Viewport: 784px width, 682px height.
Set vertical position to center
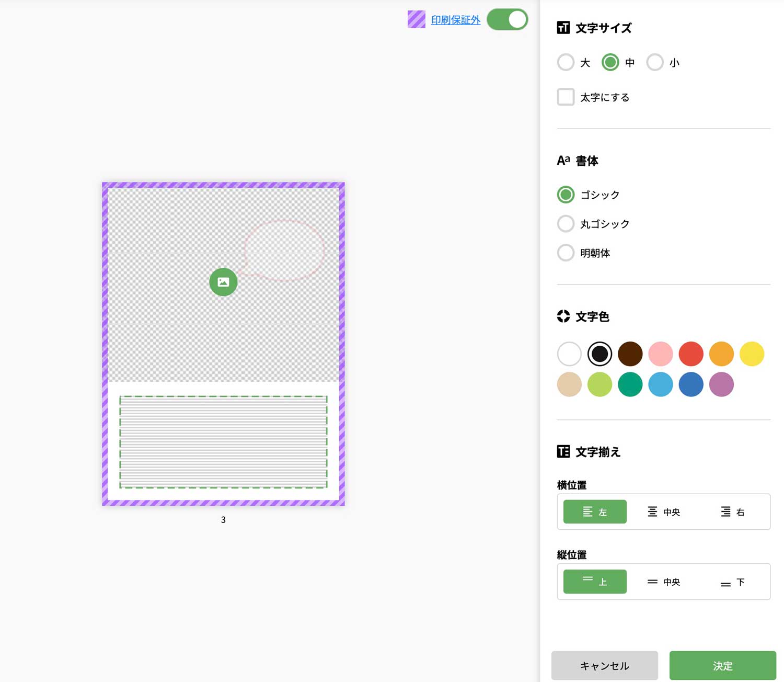point(663,582)
